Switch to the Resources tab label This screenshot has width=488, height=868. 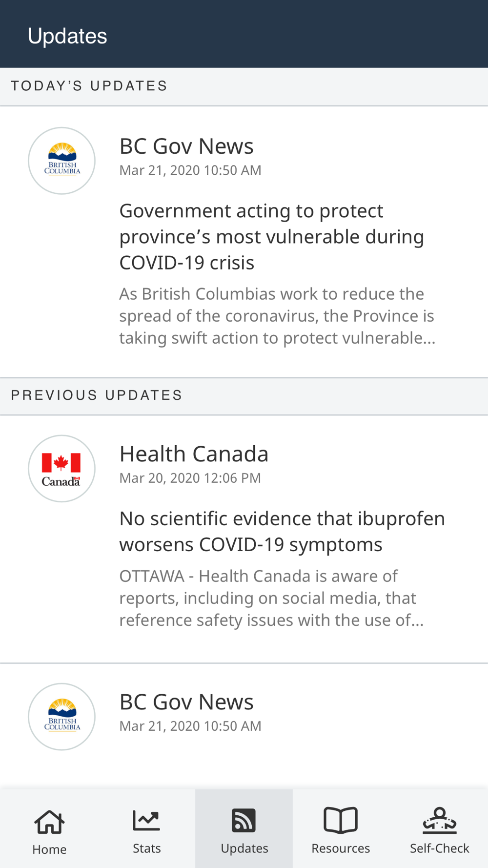pyautogui.click(x=341, y=848)
